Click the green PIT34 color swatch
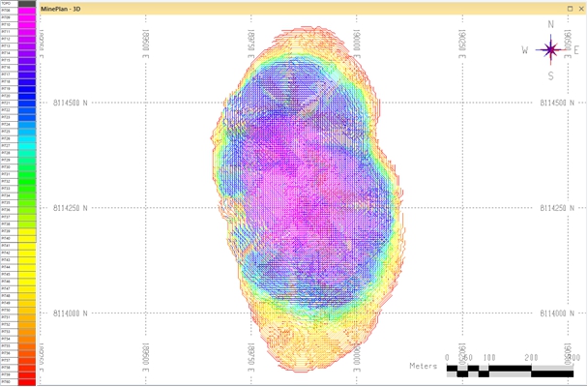Screen dimensions: 588x387 (27, 194)
